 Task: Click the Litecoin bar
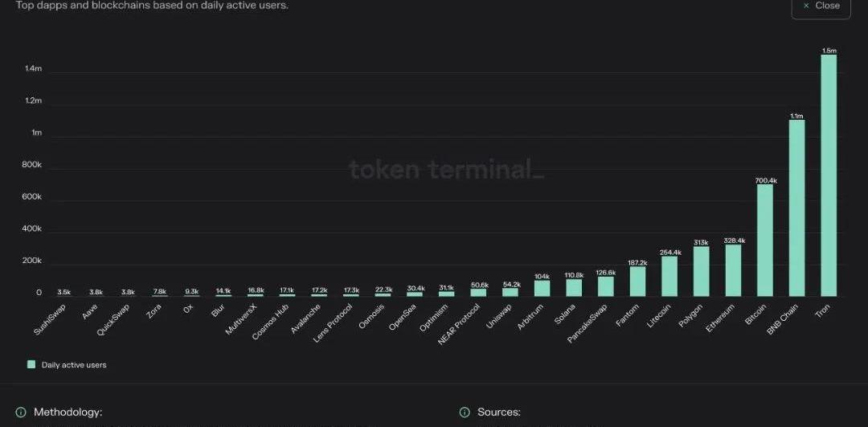point(669,276)
